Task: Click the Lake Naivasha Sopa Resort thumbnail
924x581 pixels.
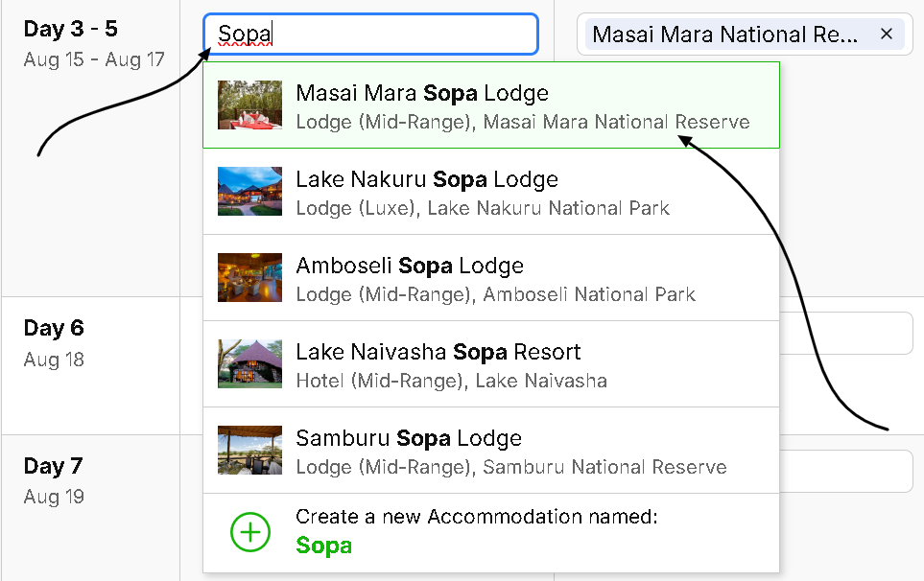Action: (249, 364)
